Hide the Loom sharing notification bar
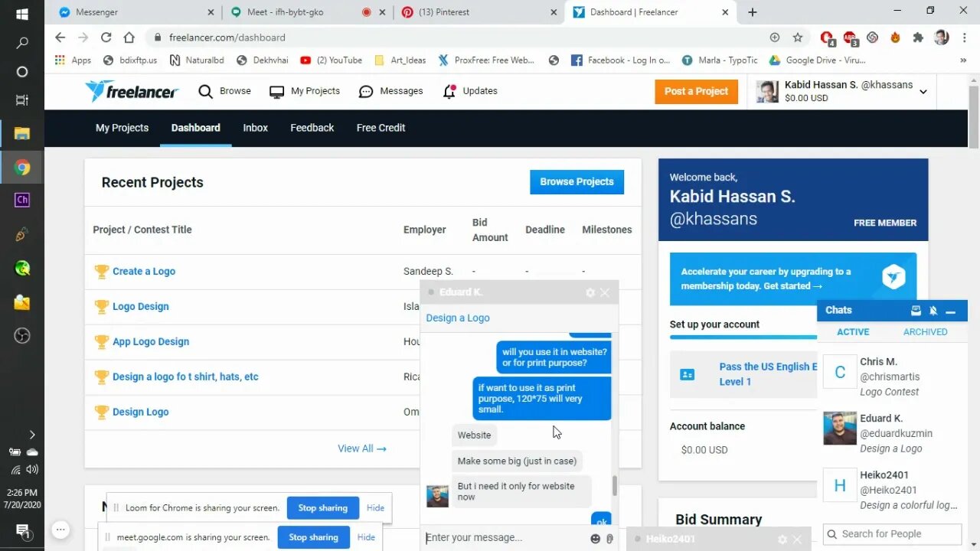980x551 pixels. click(x=375, y=508)
